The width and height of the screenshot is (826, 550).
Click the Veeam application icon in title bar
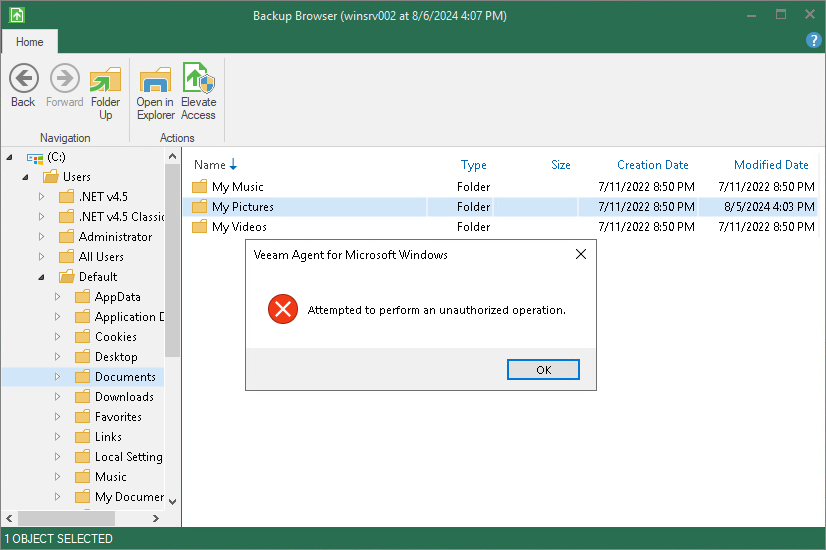[16, 15]
